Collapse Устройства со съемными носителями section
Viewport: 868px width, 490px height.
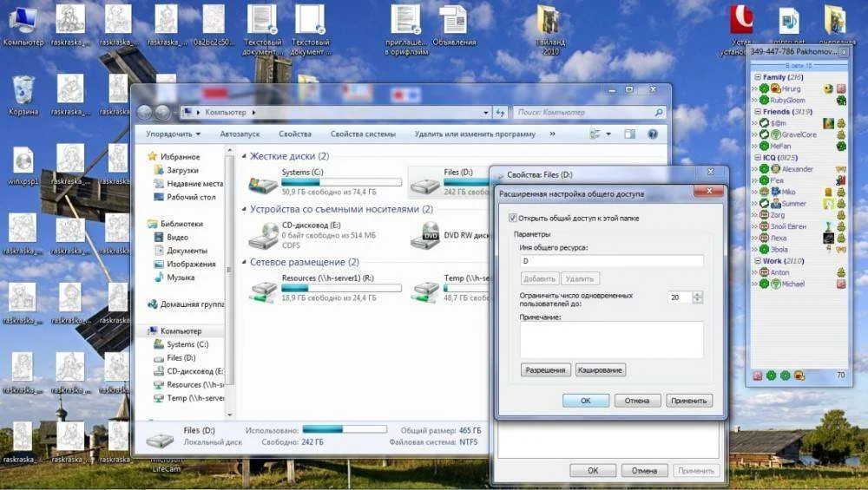244,210
